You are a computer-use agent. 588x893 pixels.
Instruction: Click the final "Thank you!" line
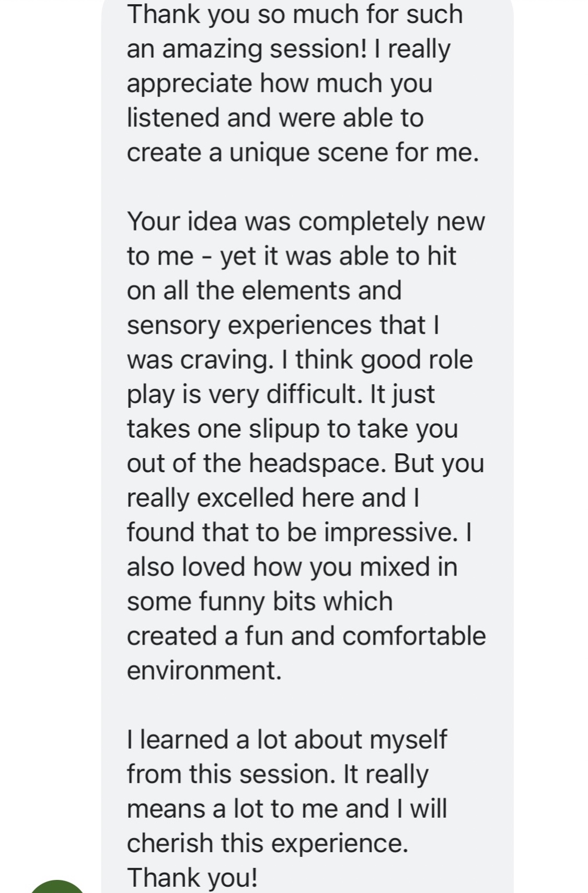[x=192, y=877]
